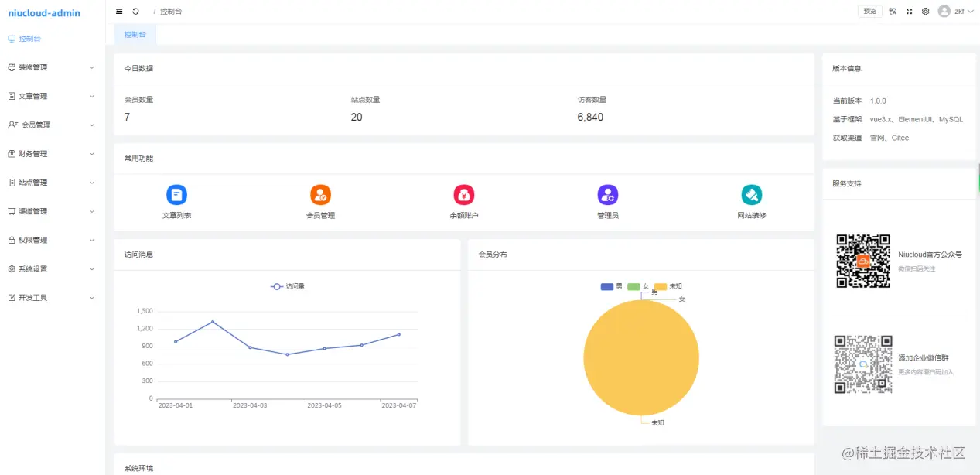Expand the 装修管理 sidebar menu
The image size is (980, 475).
pos(52,67)
